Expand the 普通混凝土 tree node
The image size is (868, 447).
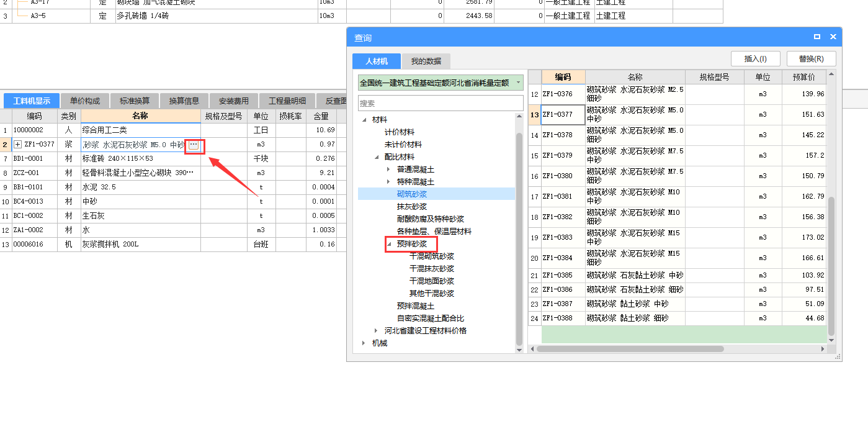(x=389, y=169)
